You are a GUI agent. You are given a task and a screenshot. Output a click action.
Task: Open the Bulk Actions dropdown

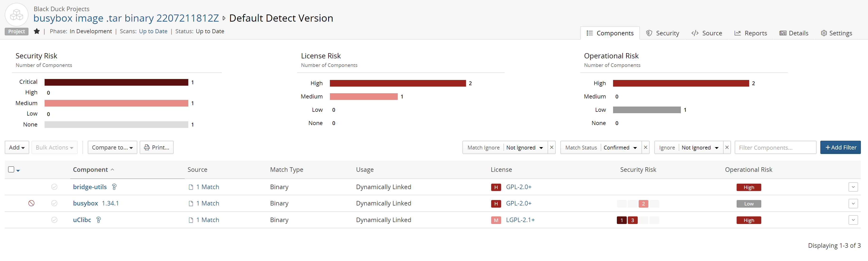55,147
